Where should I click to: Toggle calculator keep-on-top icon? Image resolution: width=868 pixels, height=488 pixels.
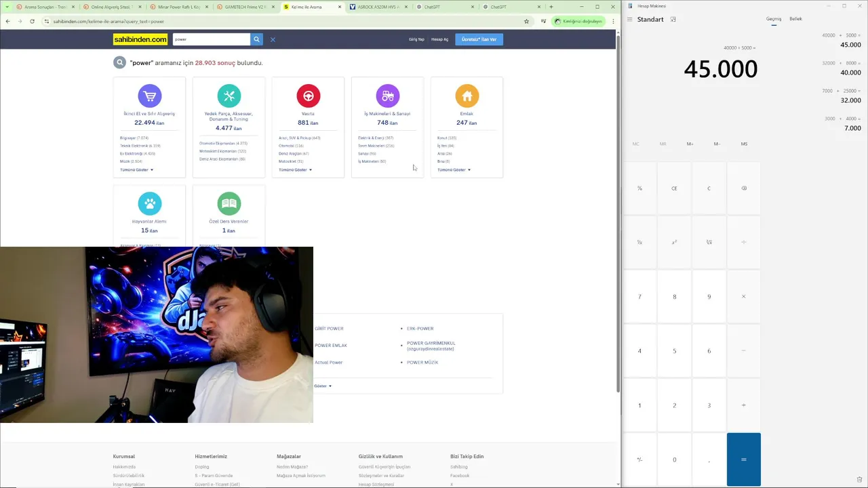click(673, 19)
